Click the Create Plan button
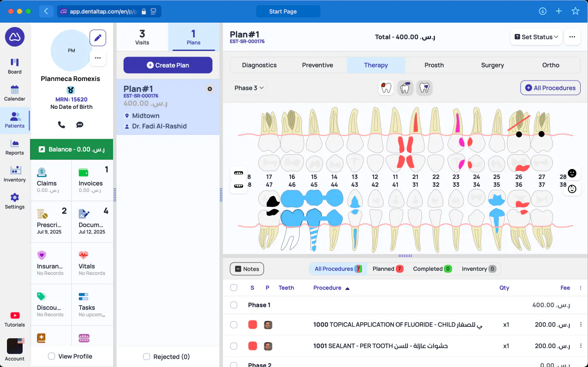The image size is (588, 367). coord(168,65)
